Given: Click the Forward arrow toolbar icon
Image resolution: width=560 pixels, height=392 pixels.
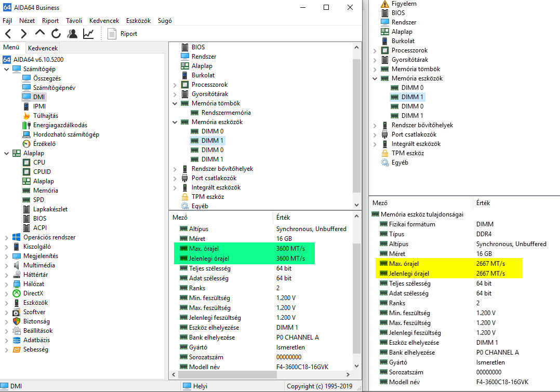Looking at the screenshot, I should pyautogui.click(x=23, y=34).
